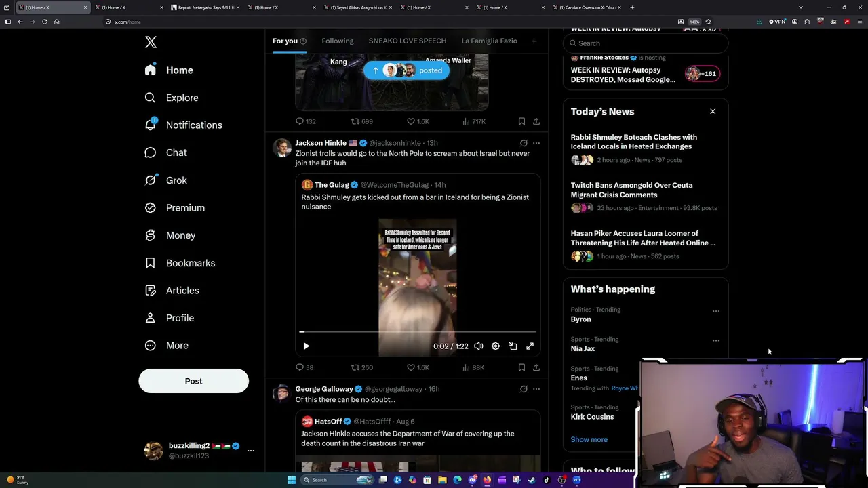The image size is (868, 488).
Task: Open Grok actions on Jackson Hinkle's post
Action: [x=524, y=143]
